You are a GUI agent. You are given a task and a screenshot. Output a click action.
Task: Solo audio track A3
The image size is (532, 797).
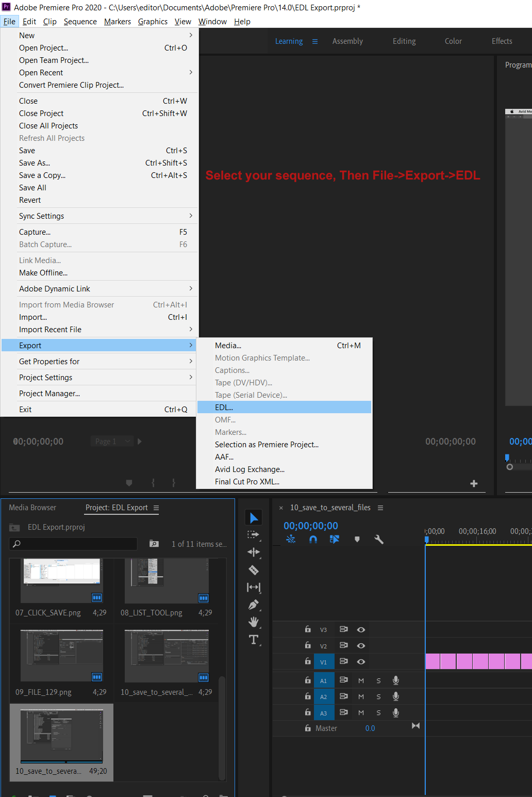378,712
